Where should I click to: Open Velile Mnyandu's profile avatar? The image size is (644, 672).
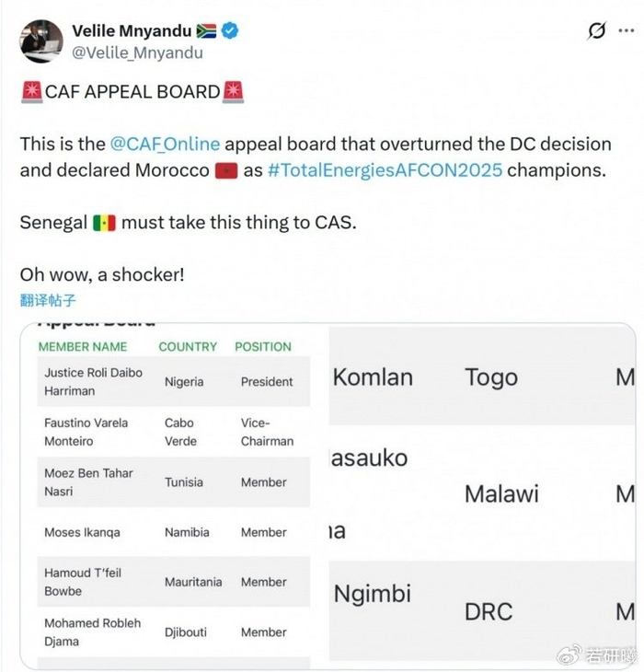[x=41, y=41]
